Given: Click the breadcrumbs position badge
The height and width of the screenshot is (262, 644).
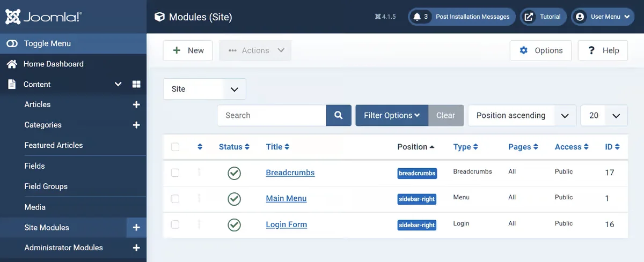Looking at the screenshot, I should coord(417,174).
